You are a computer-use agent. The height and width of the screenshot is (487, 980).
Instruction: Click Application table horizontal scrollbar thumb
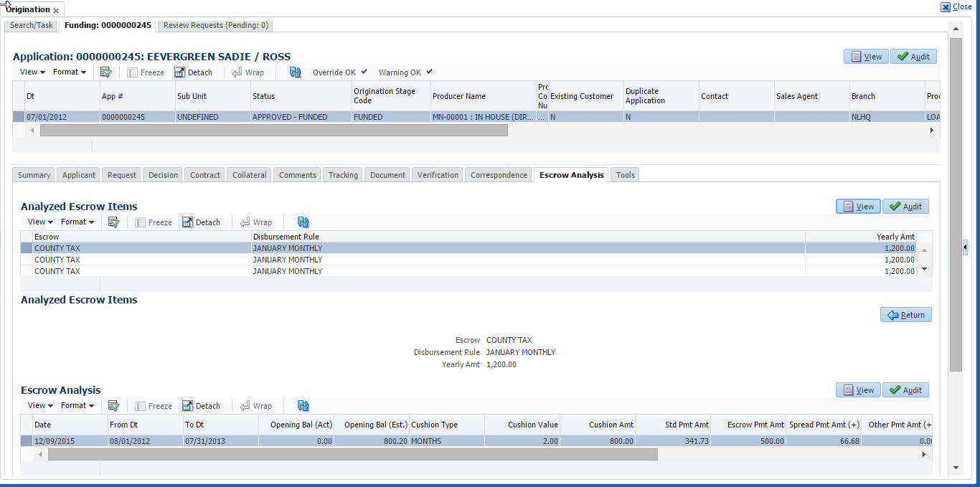click(274, 131)
